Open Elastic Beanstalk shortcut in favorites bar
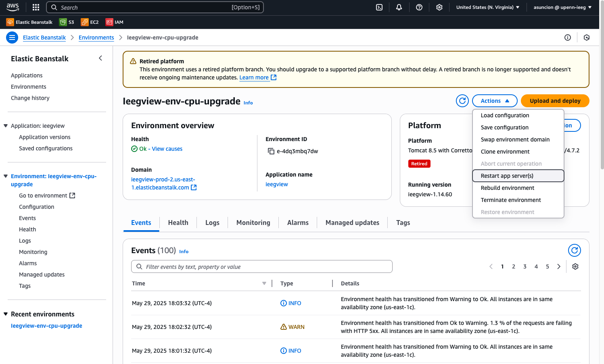 (x=29, y=22)
